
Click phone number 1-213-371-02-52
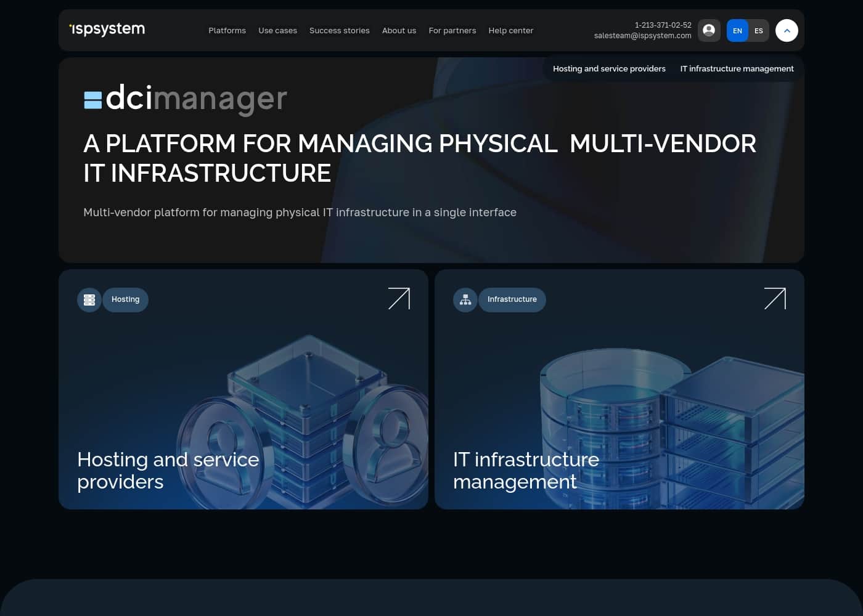click(663, 25)
